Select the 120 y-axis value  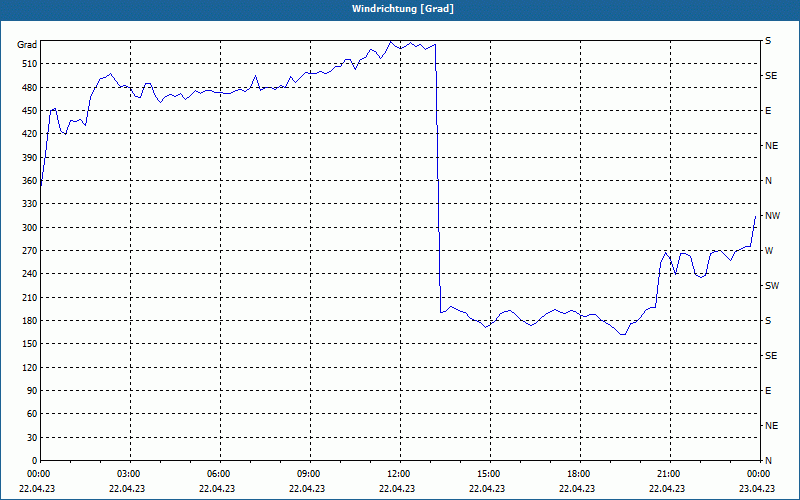[x=30, y=367]
